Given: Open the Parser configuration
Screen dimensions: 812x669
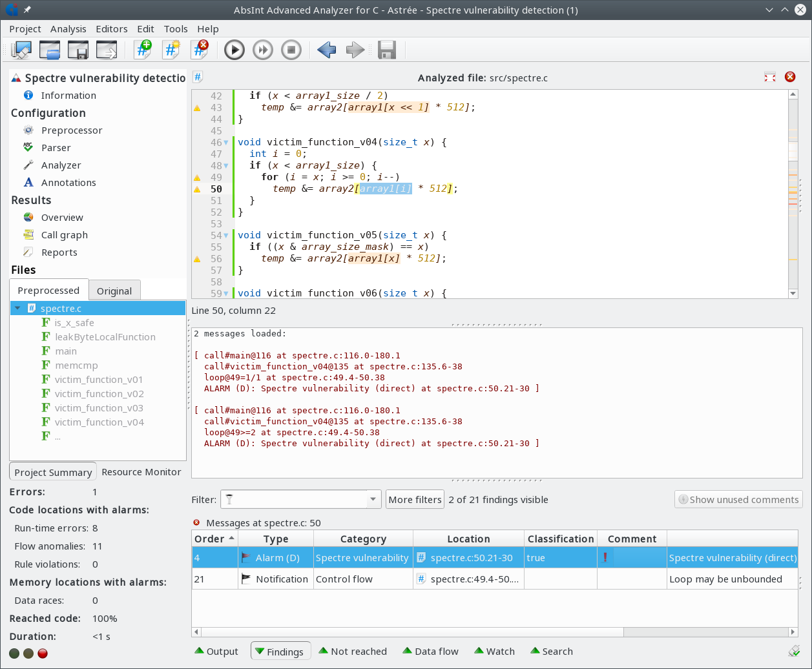Looking at the screenshot, I should click(x=56, y=148).
